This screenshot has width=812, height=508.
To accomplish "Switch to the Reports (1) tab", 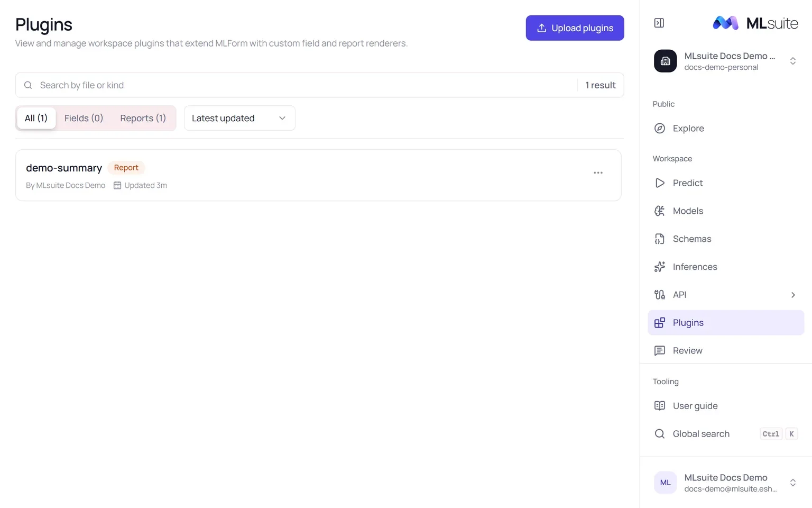I will (x=143, y=118).
